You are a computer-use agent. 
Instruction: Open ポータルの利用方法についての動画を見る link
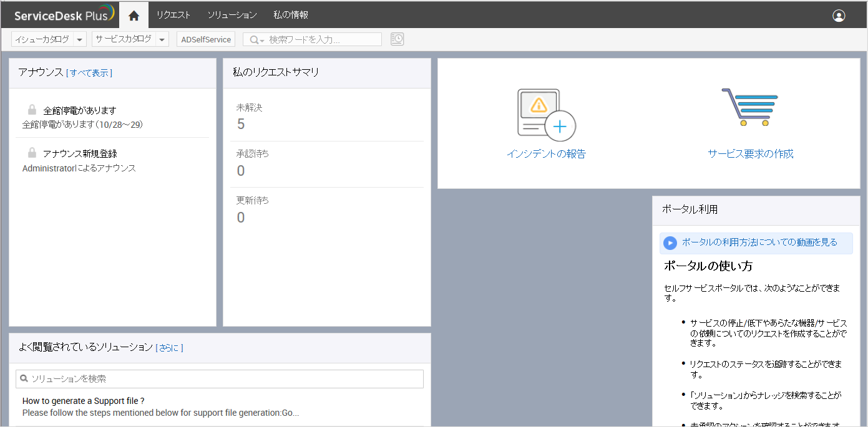click(x=759, y=242)
